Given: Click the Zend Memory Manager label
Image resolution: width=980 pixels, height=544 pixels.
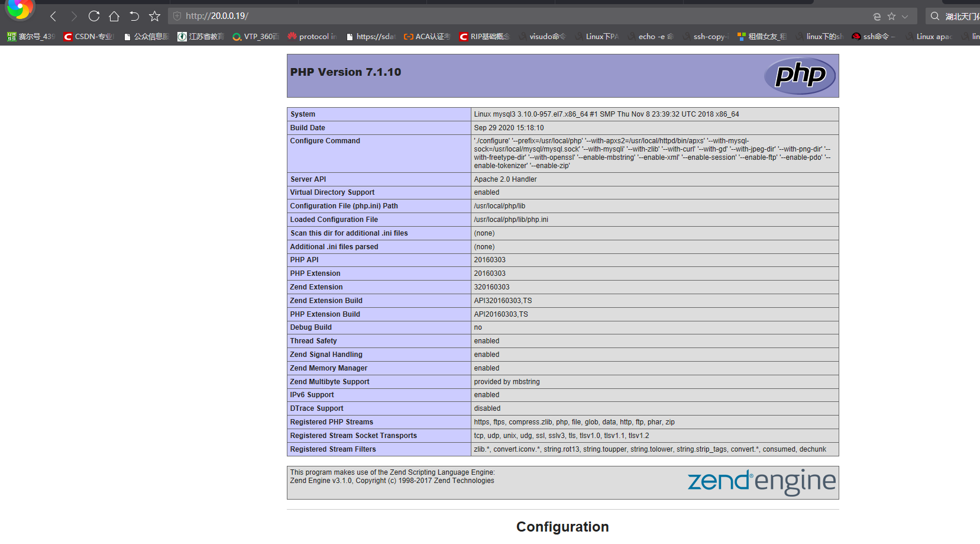Looking at the screenshot, I should (x=328, y=368).
